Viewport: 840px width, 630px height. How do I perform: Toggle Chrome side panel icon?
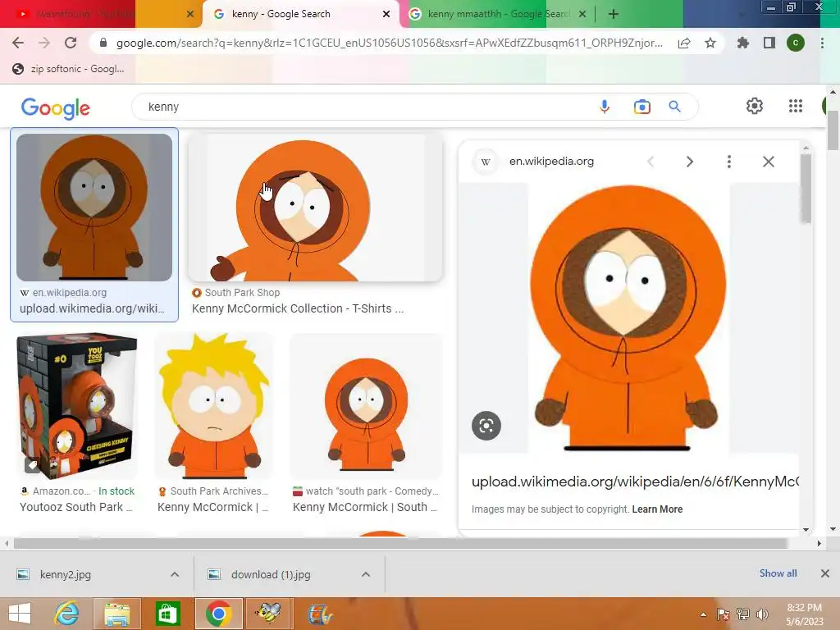[x=769, y=43]
